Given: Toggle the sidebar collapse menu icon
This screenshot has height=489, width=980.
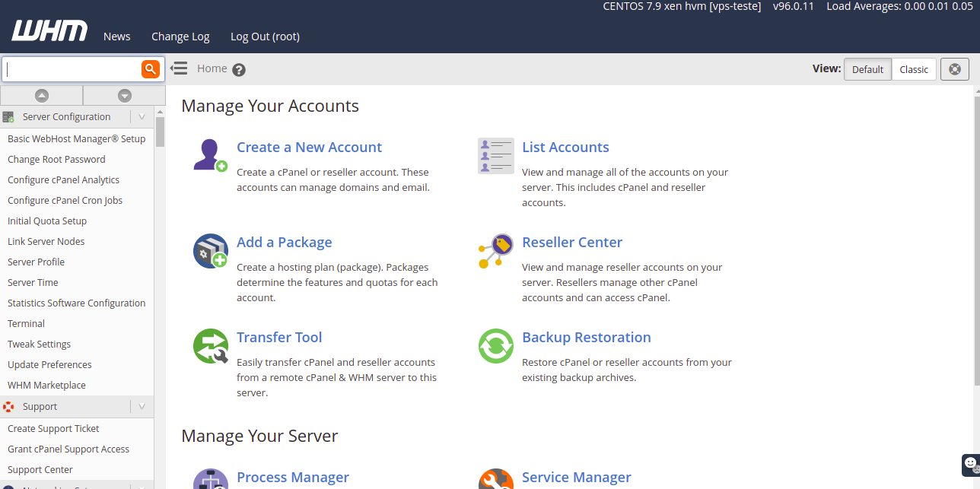Looking at the screenshot, I should click(x=179, y=68).
